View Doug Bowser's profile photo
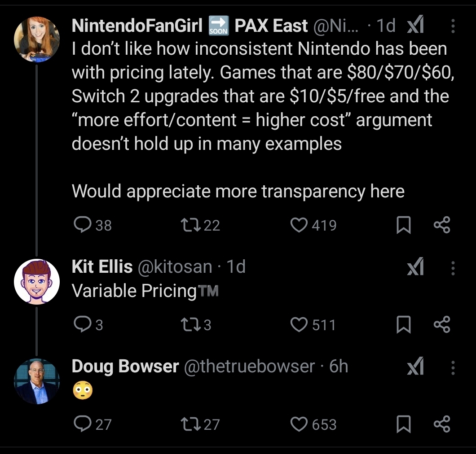Screen dimensions: 476x454 pos(37,381)
